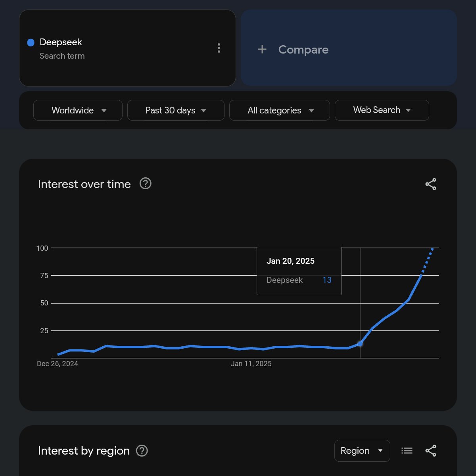Image resolution: width=476 pixels, height=476 pixels.
Task: Click the blue dot next to Deepseek term
Action: click(x=31, y=42)
